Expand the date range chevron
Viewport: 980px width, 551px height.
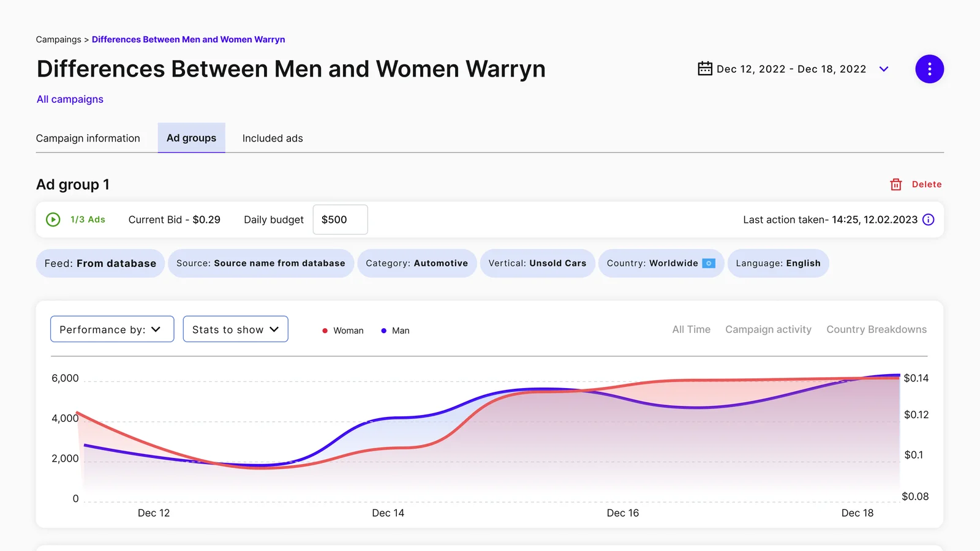[884, 69]
